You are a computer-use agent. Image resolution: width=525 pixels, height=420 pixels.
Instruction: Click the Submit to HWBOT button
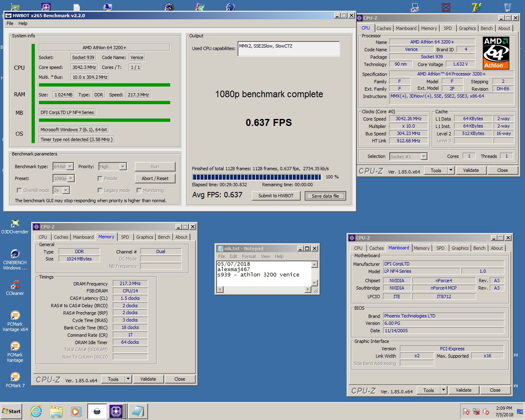pyautogui.click(x=276, y=196)
